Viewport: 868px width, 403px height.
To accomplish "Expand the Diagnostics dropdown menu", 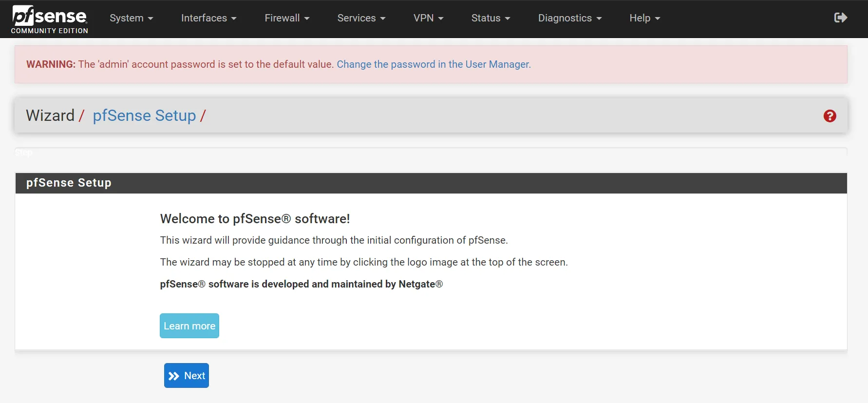I will point(570,18).
